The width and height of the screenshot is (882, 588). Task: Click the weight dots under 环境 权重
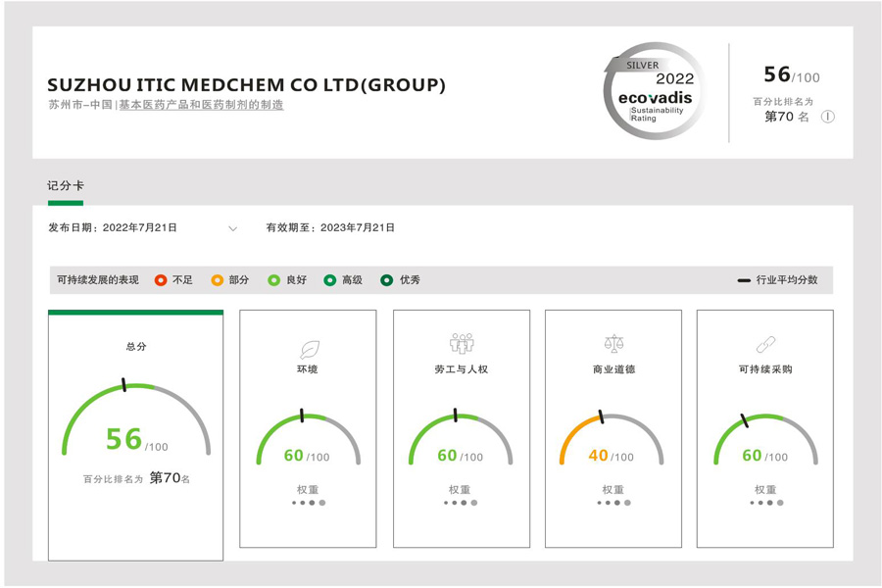309,503
